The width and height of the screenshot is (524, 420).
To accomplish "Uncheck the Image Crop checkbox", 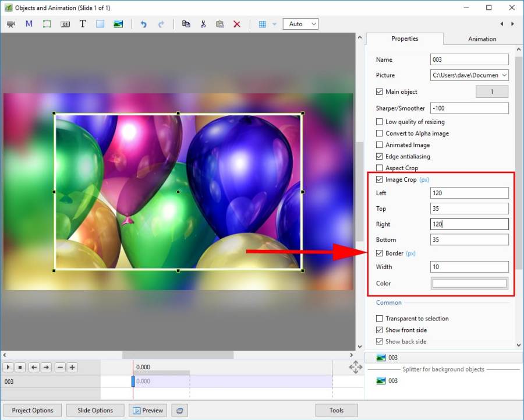I will [380, 179].
